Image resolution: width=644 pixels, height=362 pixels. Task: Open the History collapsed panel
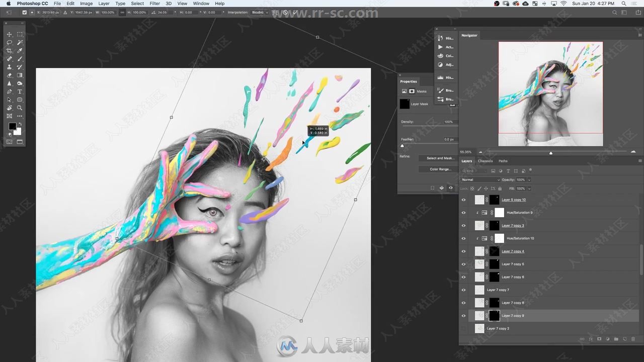[x=445, y=38]
